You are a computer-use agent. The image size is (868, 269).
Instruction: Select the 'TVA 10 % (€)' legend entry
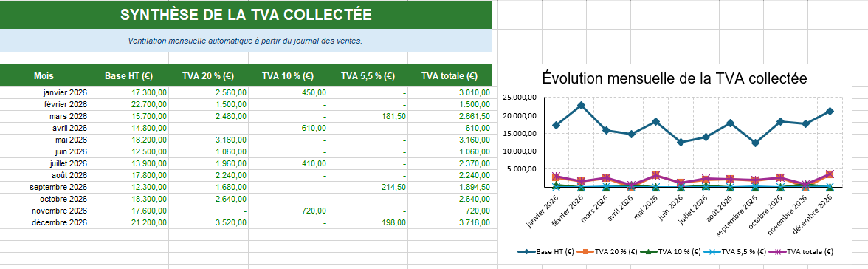[670, 251]
